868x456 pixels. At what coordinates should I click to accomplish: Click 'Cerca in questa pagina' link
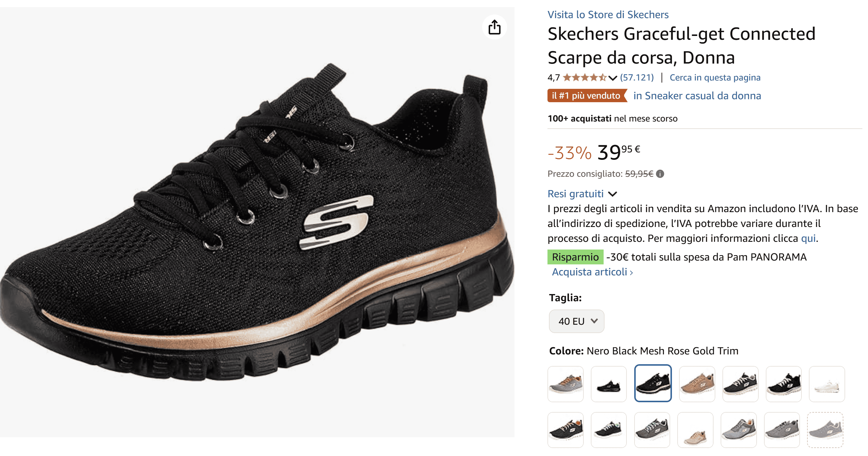pyautogui.click(x=715, y=78)
